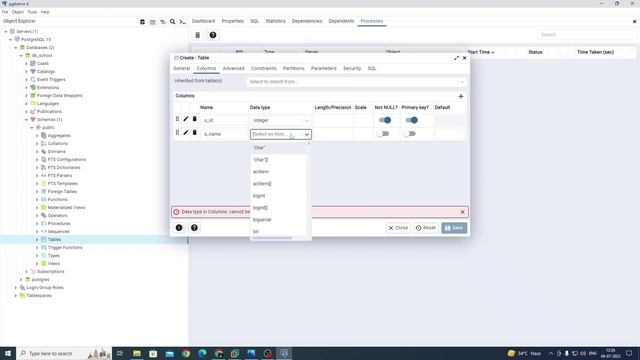Click the drag handle of s_id row
Image resolution: width=640 pixels, height=360 pixels.
(177, 119)
